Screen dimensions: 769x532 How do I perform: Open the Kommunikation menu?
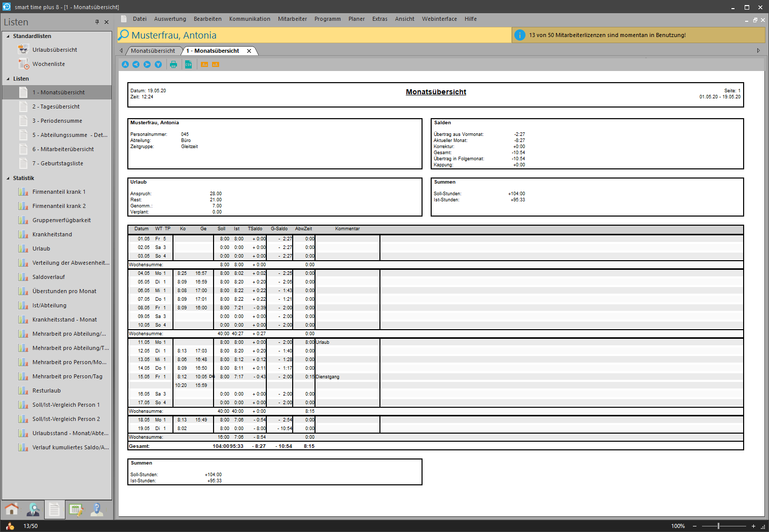(250, 19)
